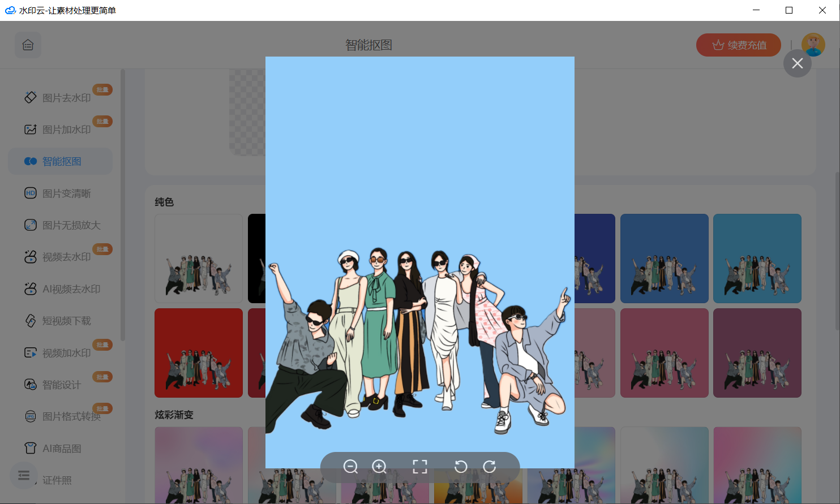This screenshot has height=504, width=840.
Task: Zoom in the preview image
Action: pos(379,467)
